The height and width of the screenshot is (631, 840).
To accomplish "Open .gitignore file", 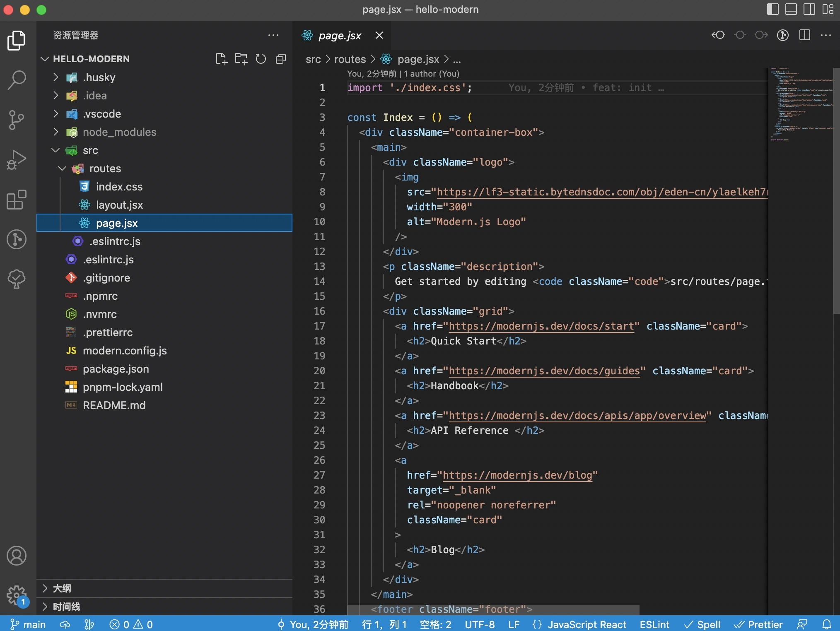I will tap(164, 278).
